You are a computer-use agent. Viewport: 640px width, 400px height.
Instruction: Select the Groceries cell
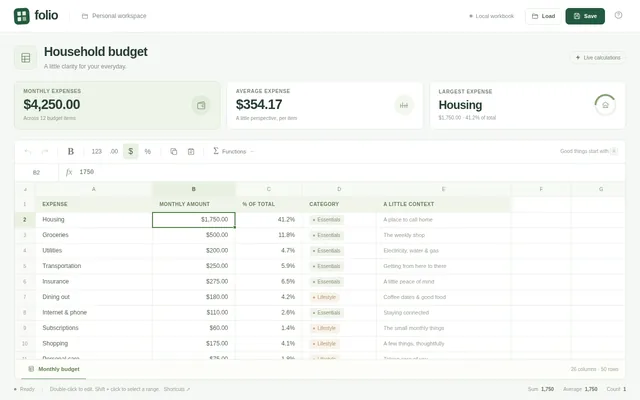[94, 235]
